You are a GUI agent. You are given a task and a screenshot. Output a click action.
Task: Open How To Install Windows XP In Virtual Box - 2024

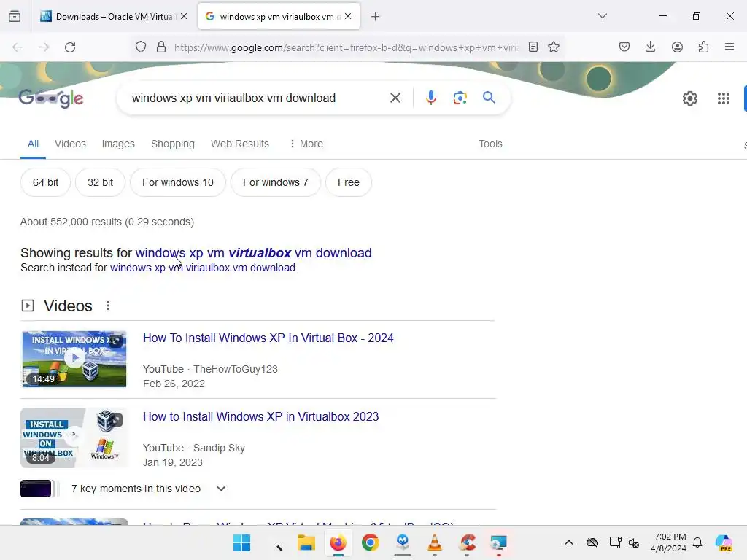tap(268, 338)
